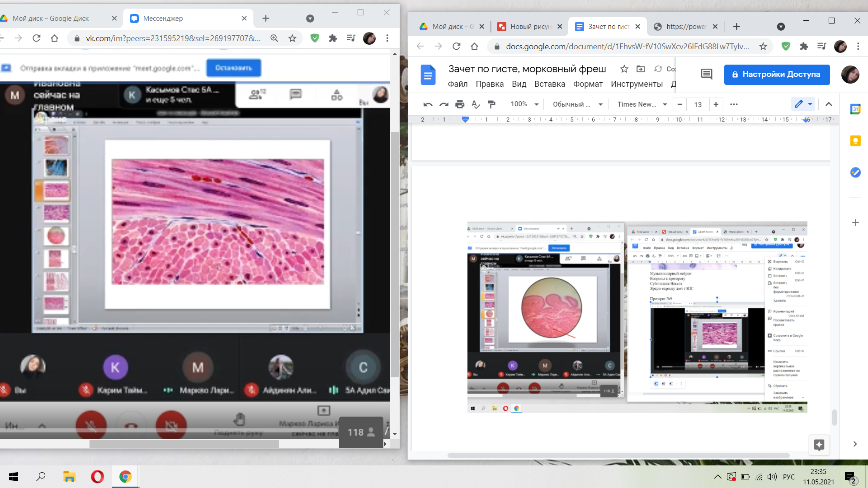The width and height of the screenshot is (868, 488).
Task: Star the document Зачет по гисте
Action: (624, 69)
